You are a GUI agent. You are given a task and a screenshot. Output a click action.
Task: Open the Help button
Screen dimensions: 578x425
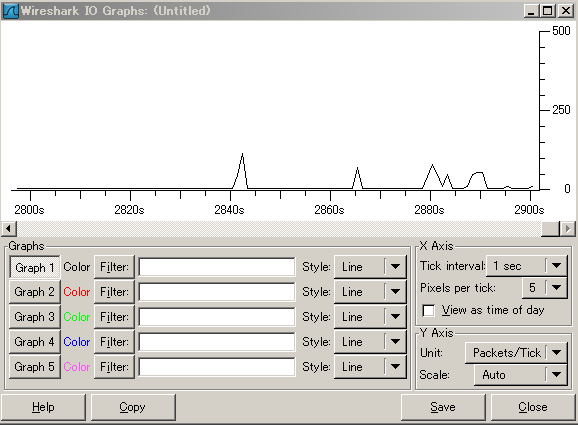(x=43, y=407)
